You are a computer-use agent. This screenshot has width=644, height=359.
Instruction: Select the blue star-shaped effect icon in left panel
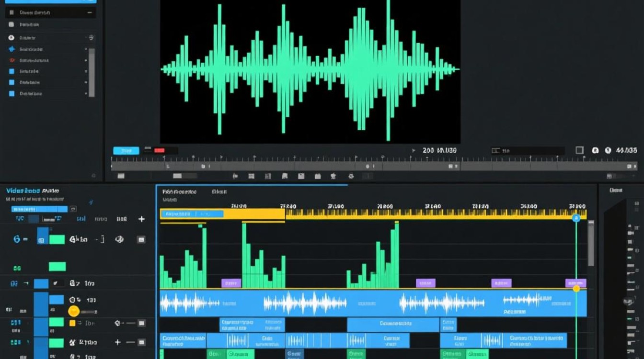11,49
